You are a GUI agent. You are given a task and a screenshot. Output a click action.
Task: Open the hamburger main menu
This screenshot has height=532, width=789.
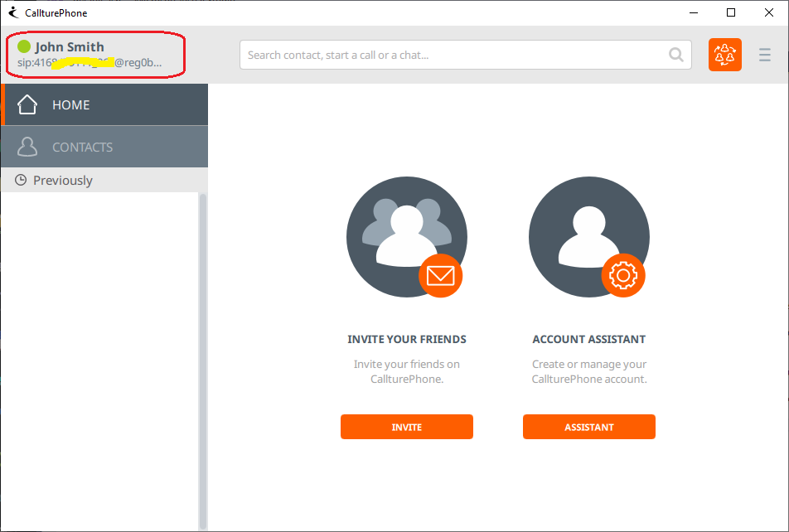click(x=765, y=56)
